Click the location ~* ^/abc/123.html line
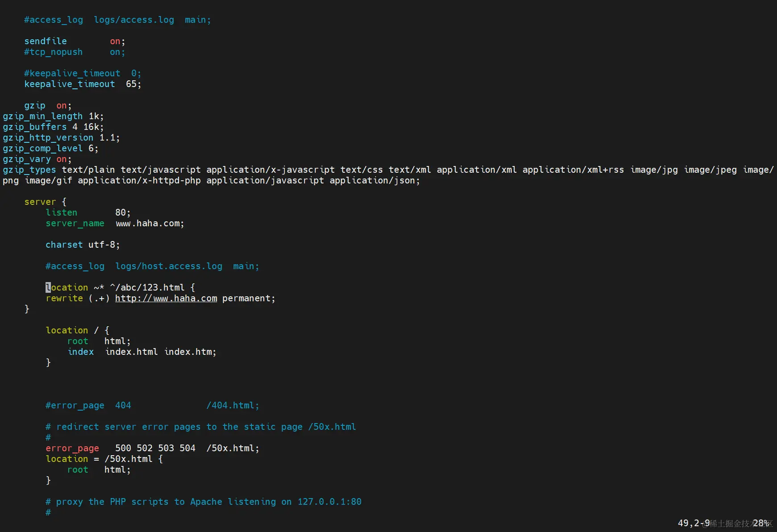The width and height of the screenshot is (777, 532). 120,287
